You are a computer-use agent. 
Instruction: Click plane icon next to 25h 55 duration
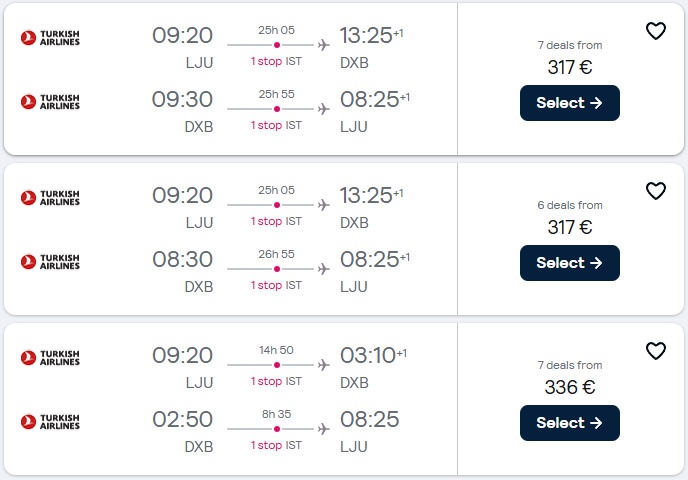(x=323, y=109)
